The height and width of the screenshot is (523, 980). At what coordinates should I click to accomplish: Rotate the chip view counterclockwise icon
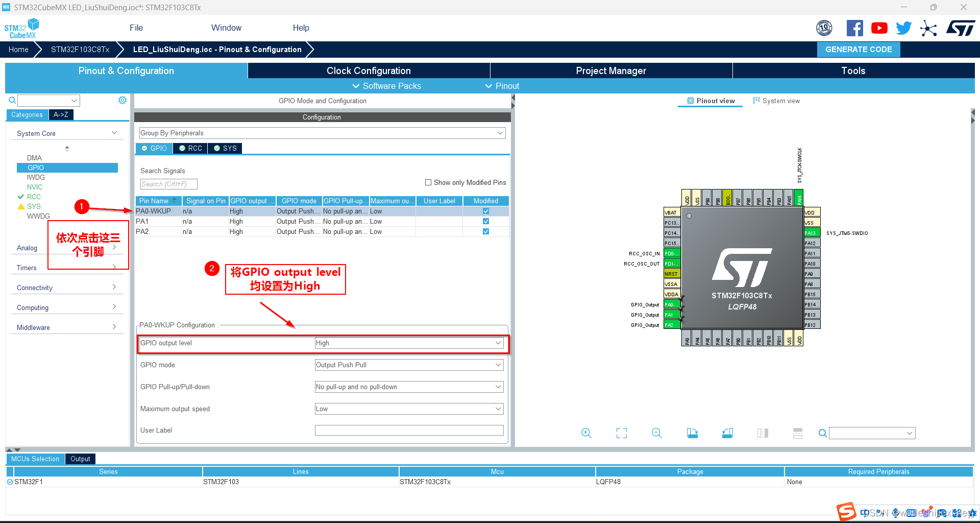coord(727,433)
